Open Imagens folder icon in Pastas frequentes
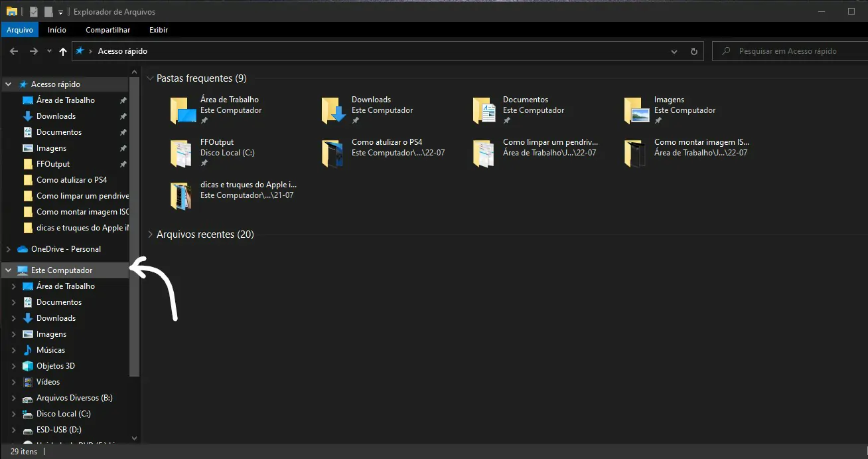The width and height of the screenshot is (868, 459). click(x=636, y=111)
